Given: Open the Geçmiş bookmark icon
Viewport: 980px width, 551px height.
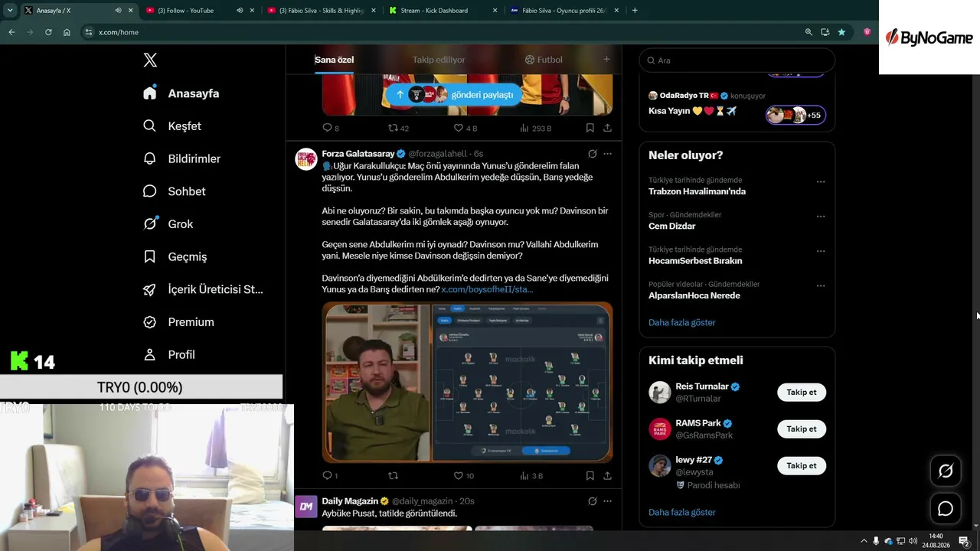Looking at the screenshot, I should (x=150, y=256).
